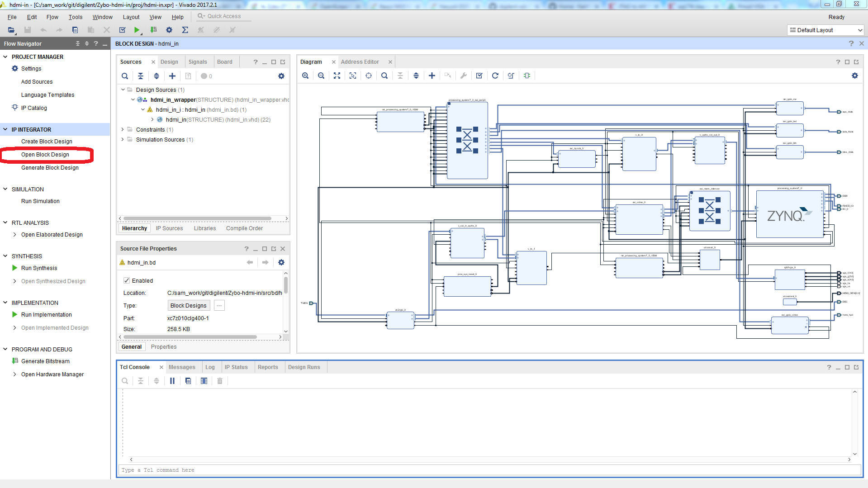
Task: Collapse the Design Sources tree node
Action: (123, 90)
